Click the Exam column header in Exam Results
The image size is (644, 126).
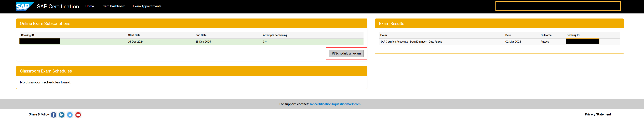383,35
